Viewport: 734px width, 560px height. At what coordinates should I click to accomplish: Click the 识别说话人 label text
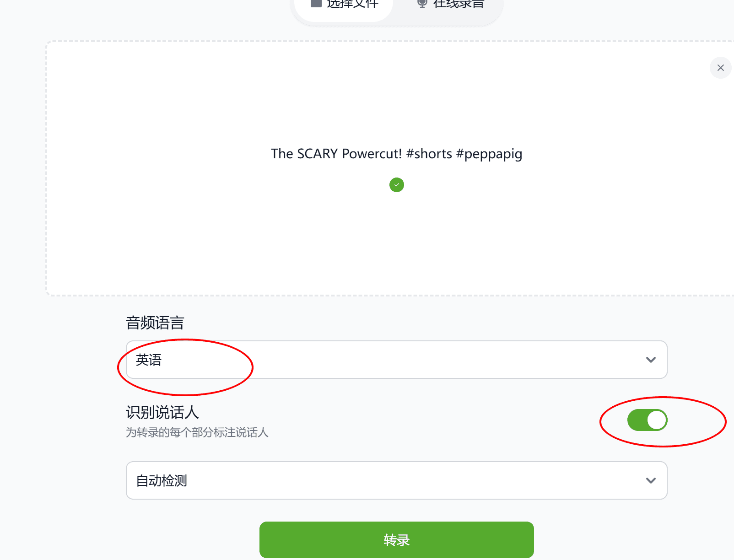162,412
